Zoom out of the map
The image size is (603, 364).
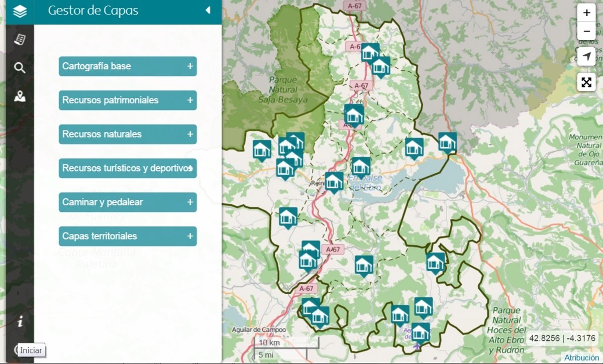point(586,31)
